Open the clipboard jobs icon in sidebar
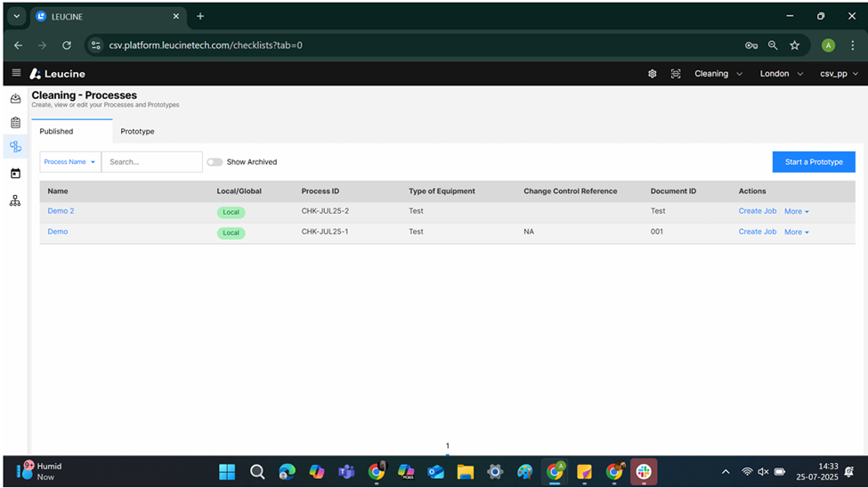The image size is (868, 488). click(x=15, y=123)
